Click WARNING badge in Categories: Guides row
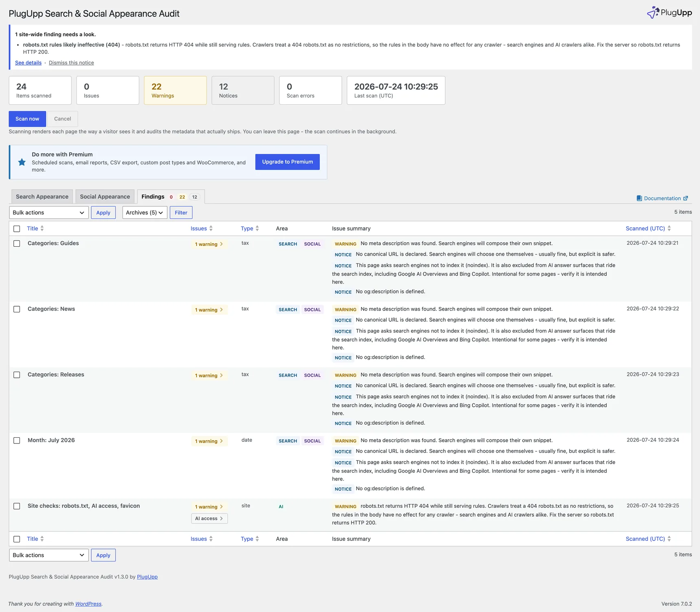Image resolution: width=700 pixels, height=612 pixels. [x=346, y=244]
